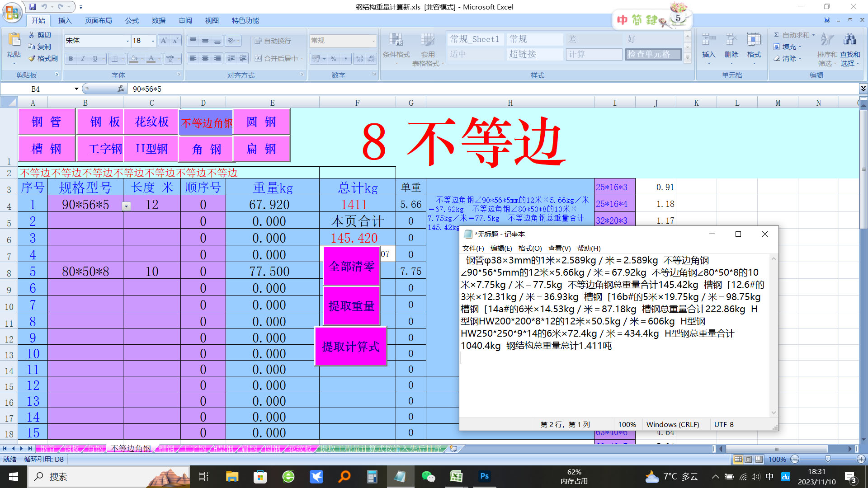Toggle 自动换行 wrap text
The image size is (868, 488).
click(273, 41)
